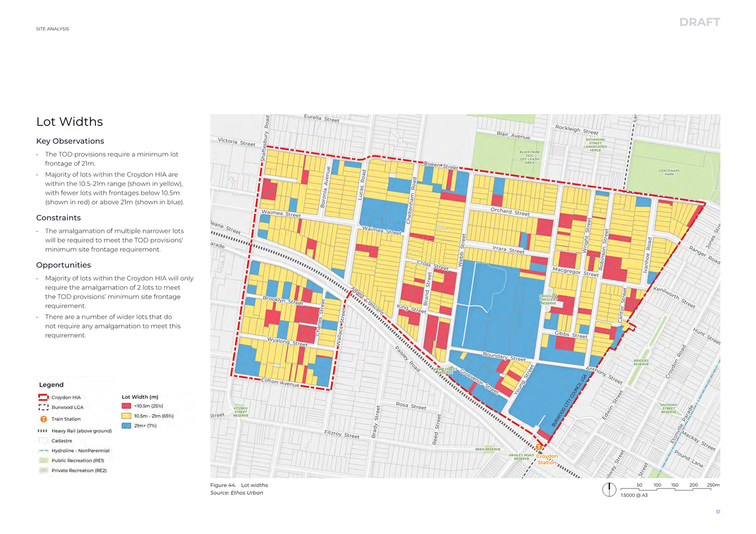Click the north arrow compass icon
The height and width of the screenshot is (534, 756).
[609, 489]
